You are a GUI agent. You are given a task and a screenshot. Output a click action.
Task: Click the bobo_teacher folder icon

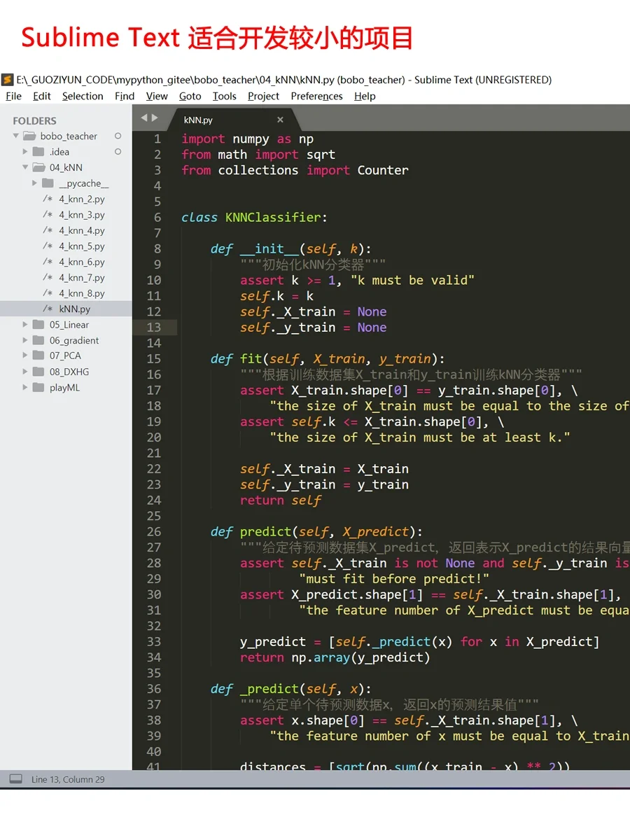[x=29, y=136]
